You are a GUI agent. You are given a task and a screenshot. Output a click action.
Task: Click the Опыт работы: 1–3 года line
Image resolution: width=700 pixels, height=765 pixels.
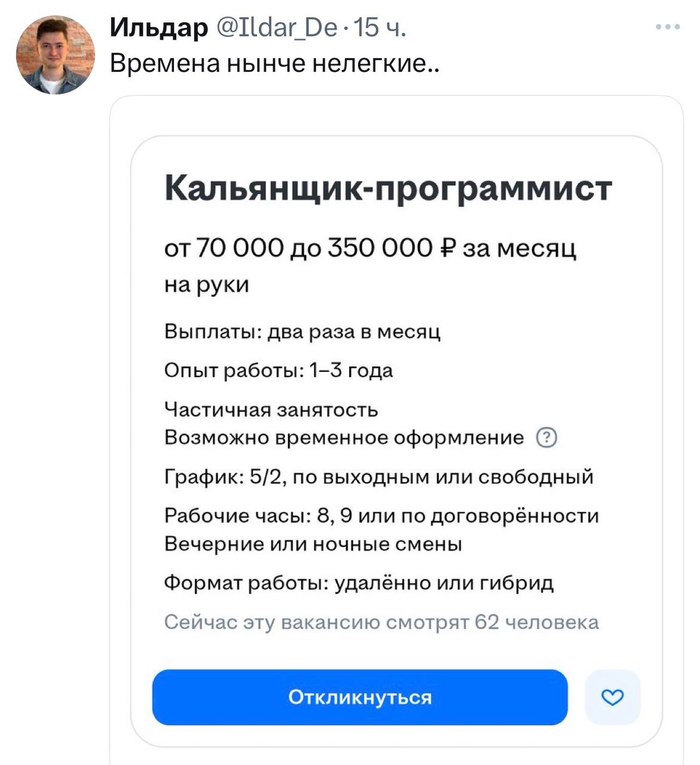tap(279, 371)
